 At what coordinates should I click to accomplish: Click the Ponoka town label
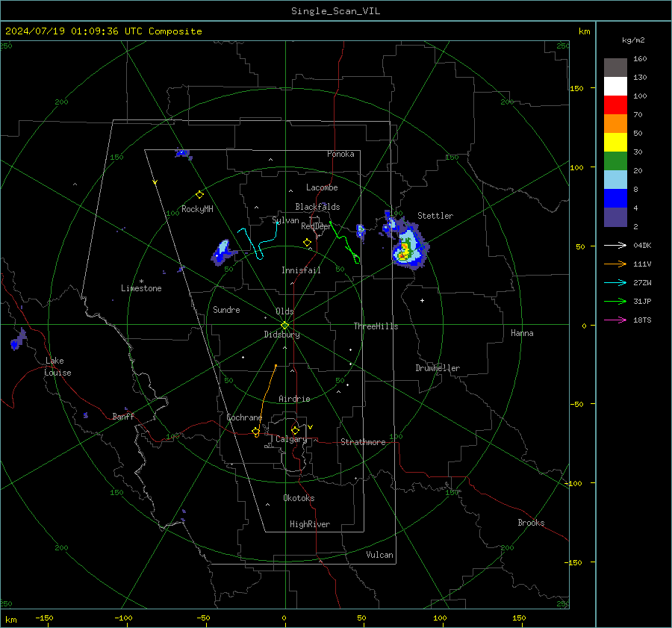[x=340, y=154]
